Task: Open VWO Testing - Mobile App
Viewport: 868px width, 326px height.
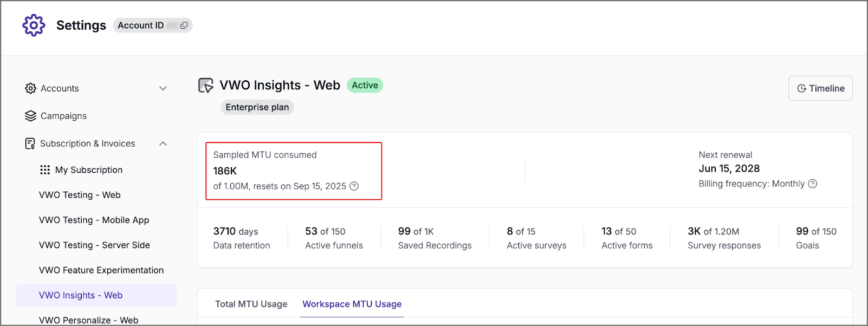Action: tap(94, 220)
